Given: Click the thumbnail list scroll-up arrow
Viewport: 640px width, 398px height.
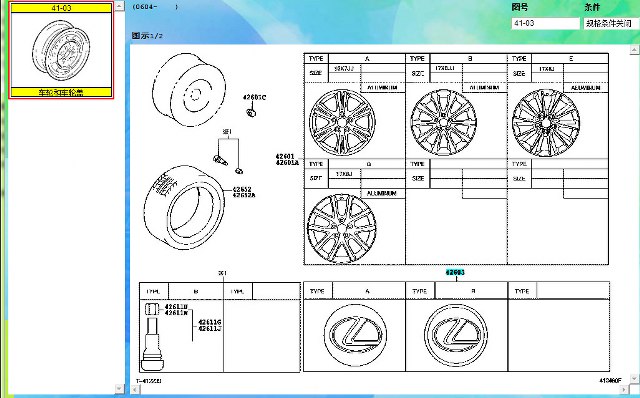Looking at the screenshot, I should [119, 6].
